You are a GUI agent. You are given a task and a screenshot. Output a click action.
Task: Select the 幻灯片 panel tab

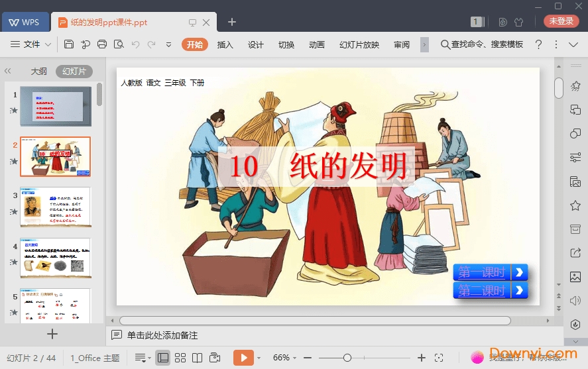point(74,71)
